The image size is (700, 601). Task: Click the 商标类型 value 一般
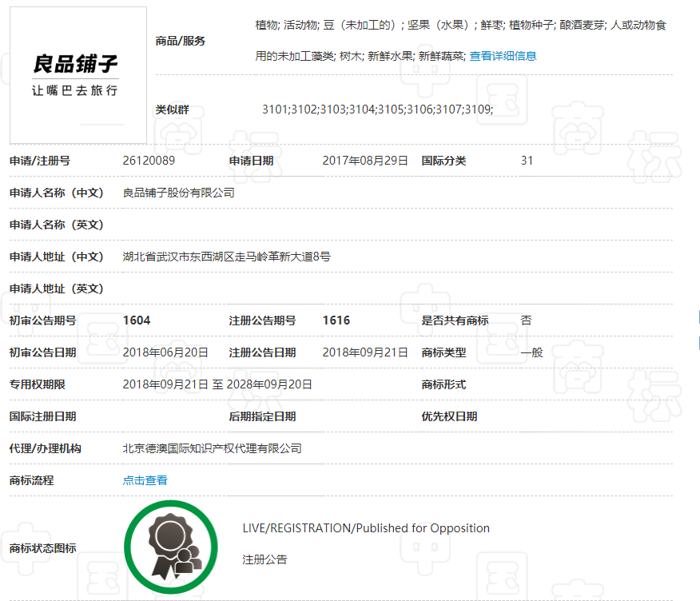pos(531,352)
